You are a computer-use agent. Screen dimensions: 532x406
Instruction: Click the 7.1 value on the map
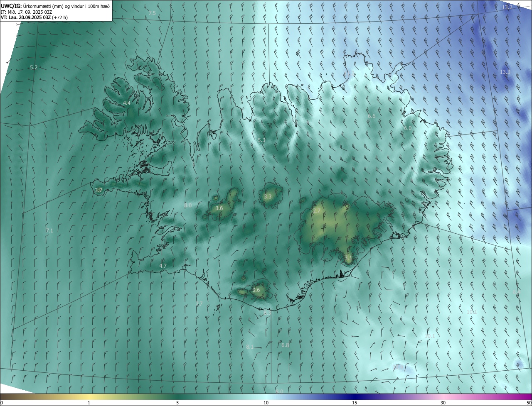pyautogui.click(x=49, y=230)
